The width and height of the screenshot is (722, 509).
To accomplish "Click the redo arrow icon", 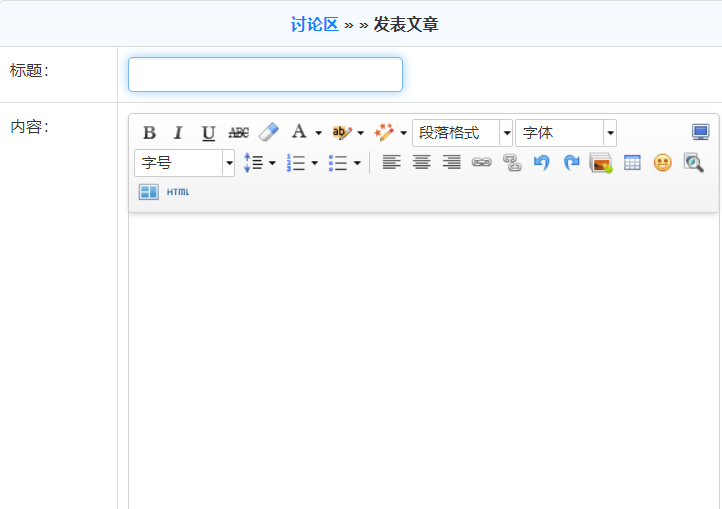I will click(x=571, y=162).
